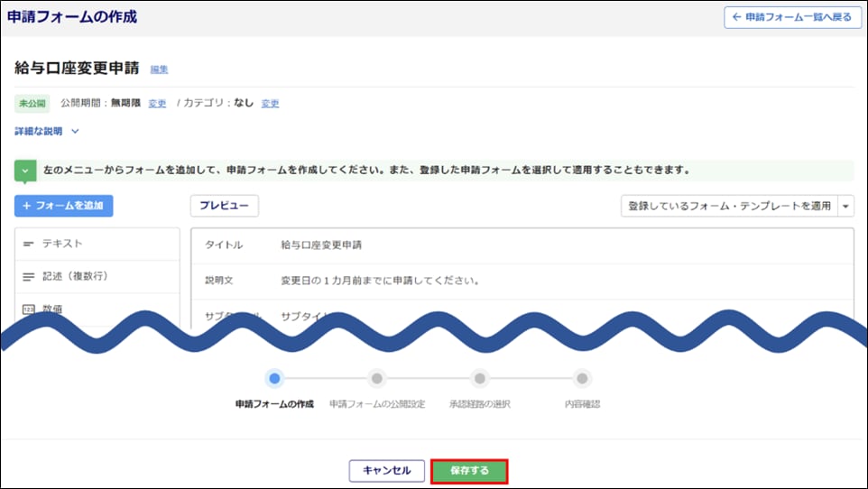
Task: Select the 記述（複数行） form item
Action: point(97,276)
